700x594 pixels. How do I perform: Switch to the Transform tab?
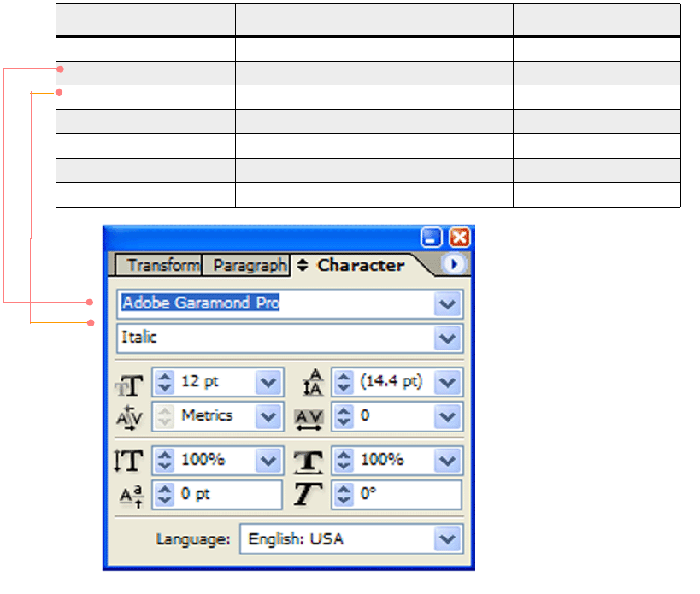point(162,265)
